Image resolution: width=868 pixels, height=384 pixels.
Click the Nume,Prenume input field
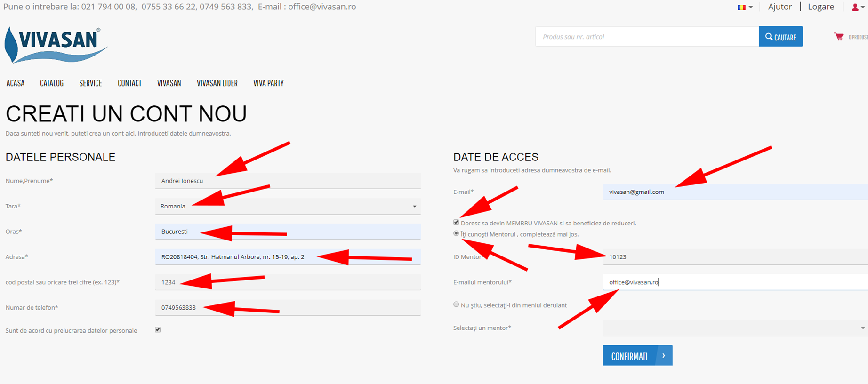click(x=288, y=181)
